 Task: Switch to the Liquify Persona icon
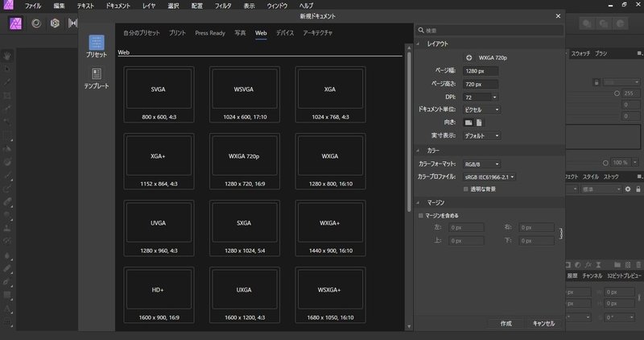[36, 23]
